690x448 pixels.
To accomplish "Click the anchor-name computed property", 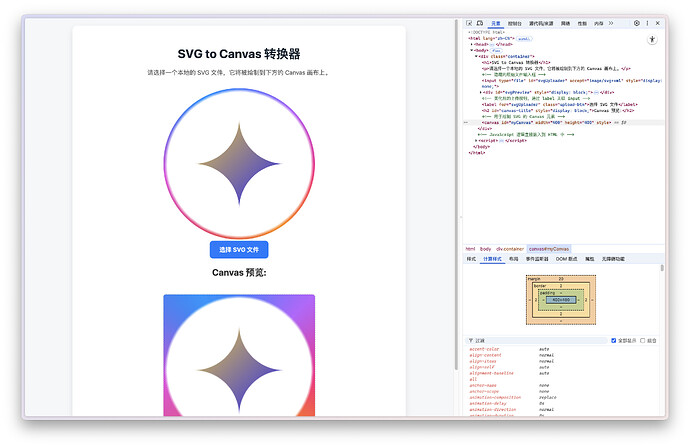I will click(x=483, y=386).
